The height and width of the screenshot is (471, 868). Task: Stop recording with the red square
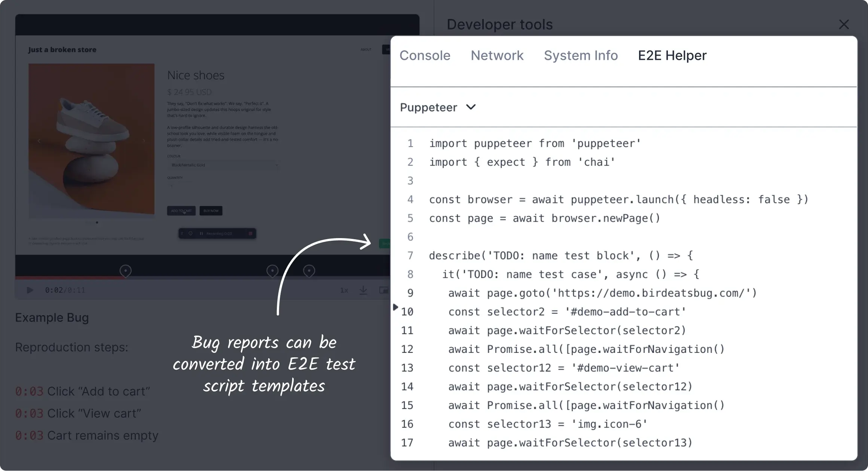(250, 234)
